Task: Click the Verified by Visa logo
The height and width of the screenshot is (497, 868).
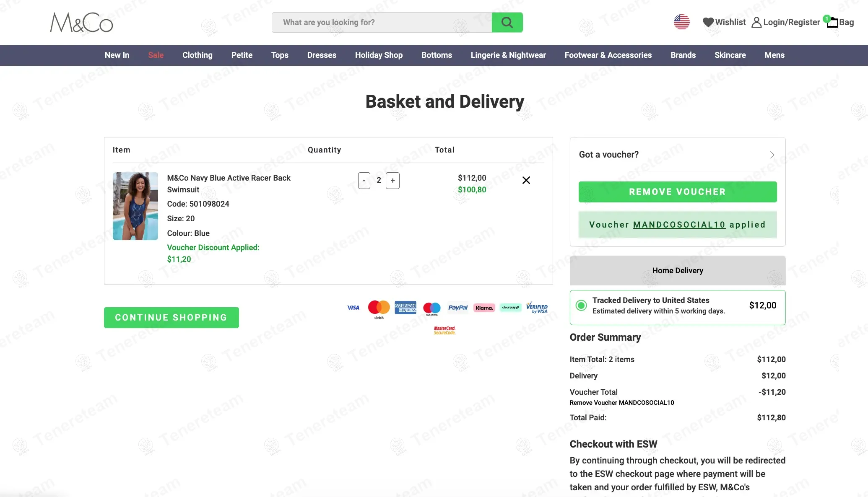Action: [537, 308]
